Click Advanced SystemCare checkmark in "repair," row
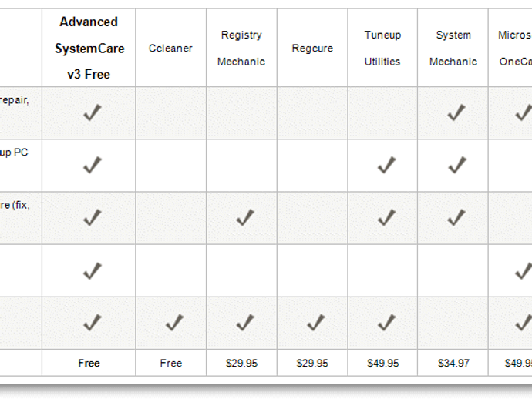The width and height of the screenshot is (532, 399). click(x=93, y=113)
